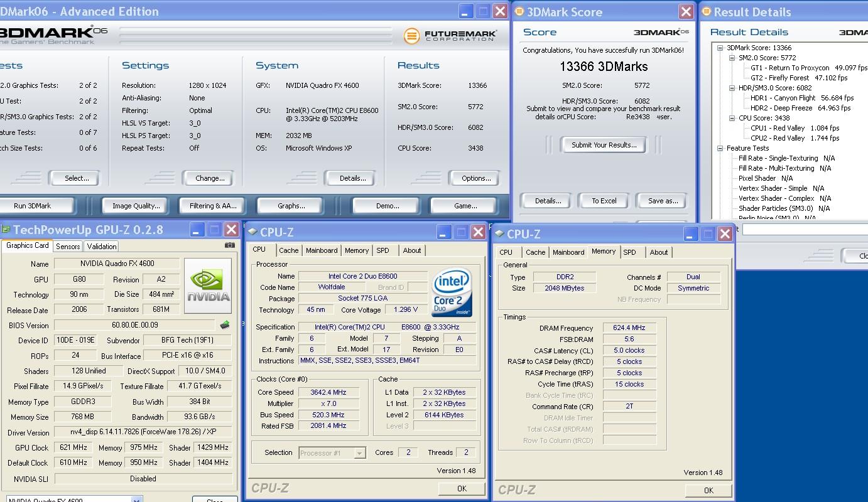Open Mainboard tab in CPU-Z Timings window
This screenshot has width=868, height=502.
[568, 252]
